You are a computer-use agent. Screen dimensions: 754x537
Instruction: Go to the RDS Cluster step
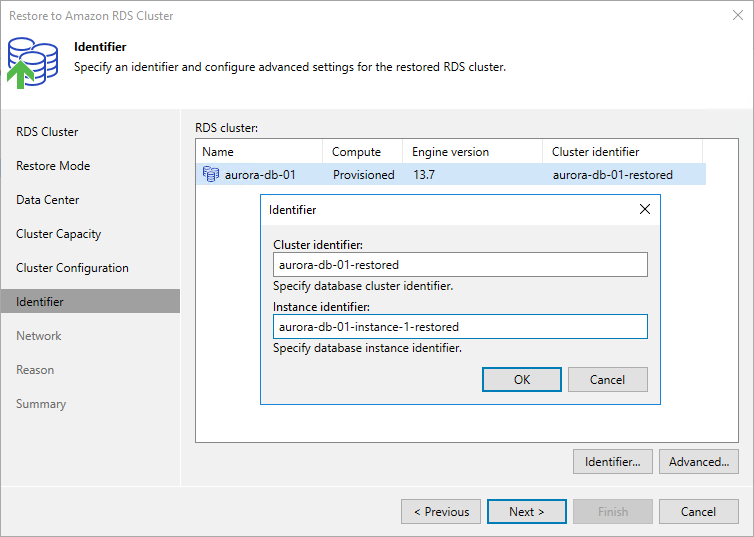[x=47, y=132]
